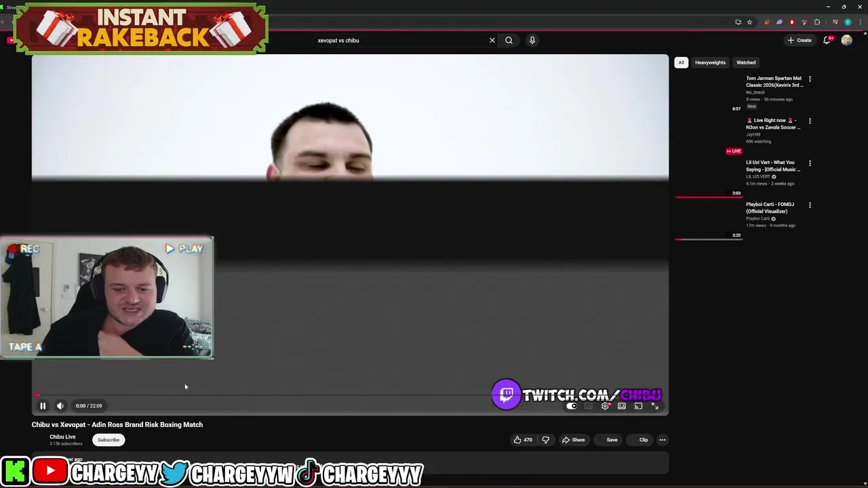Viewport: 868px width, 488px height.
Task: Open more options for the Tom Jarman video
Action: [810, 79]
